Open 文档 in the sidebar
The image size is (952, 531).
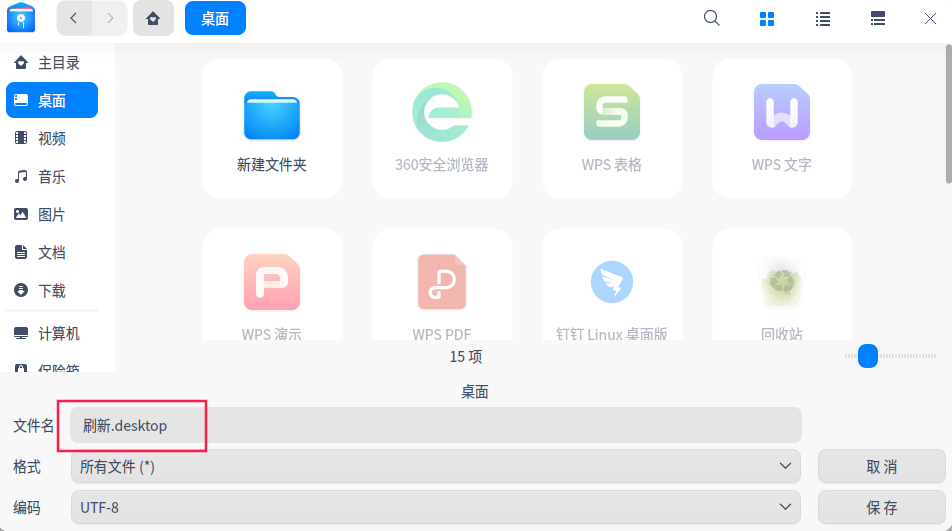coord(52,252)
